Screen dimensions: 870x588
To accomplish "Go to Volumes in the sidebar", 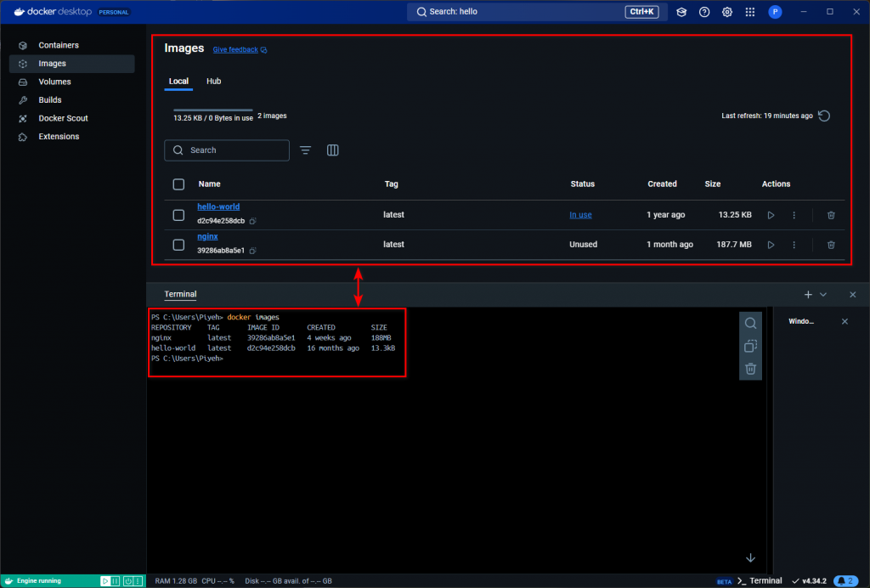I will point(72,82).
